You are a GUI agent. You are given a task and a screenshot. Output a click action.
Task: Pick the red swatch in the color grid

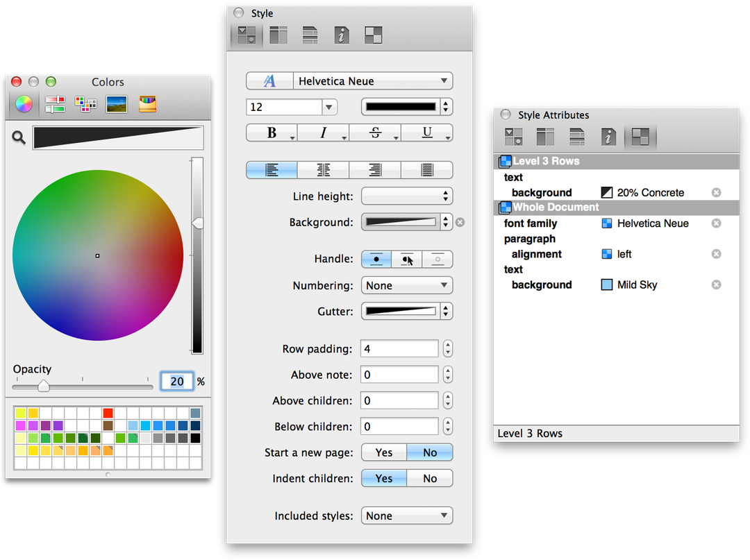coord(108,413)
